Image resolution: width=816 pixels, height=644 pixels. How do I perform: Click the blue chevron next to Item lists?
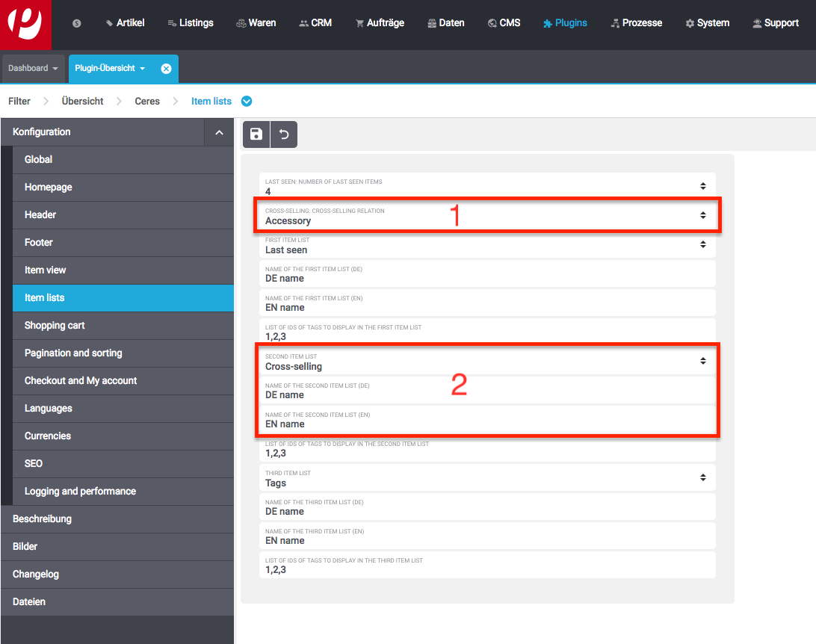coord(247,102)
